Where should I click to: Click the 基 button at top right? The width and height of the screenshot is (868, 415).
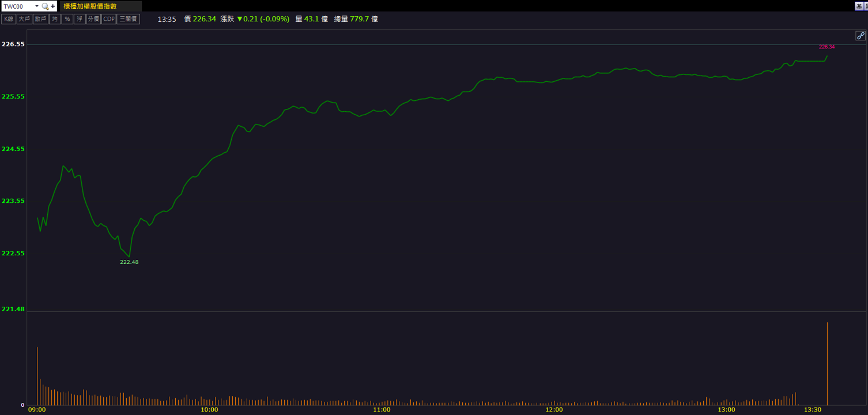click(859, 6)
